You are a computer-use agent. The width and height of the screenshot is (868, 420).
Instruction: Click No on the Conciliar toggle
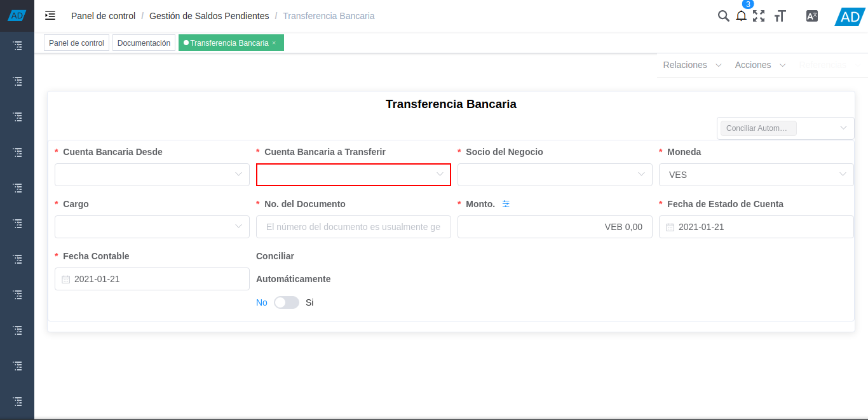point(261,302)
